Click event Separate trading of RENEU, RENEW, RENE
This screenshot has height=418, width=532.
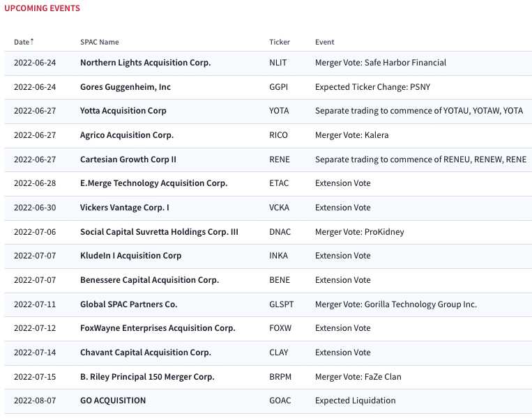coord(420,160)
